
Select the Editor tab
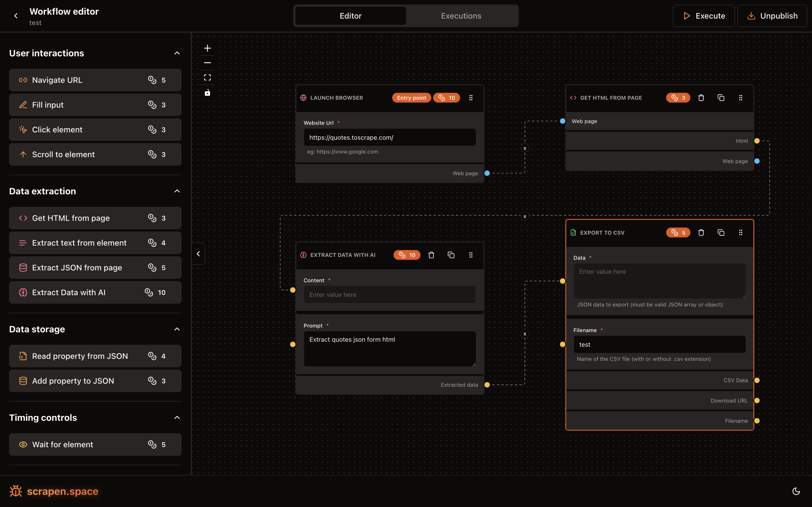click(x=350, y=16)
